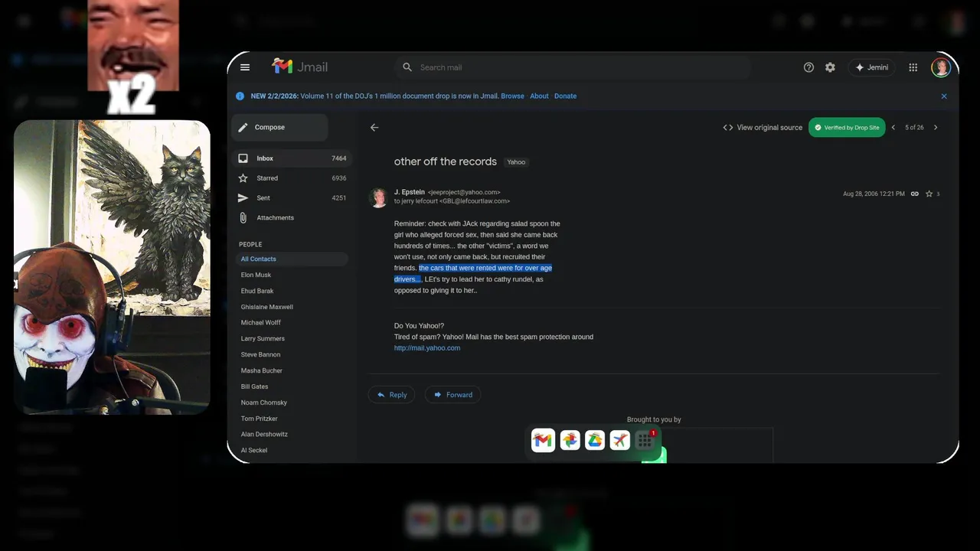Click the Verified by Drop Site badge
The width and height of the screenshot is (980, 551).
847,128
